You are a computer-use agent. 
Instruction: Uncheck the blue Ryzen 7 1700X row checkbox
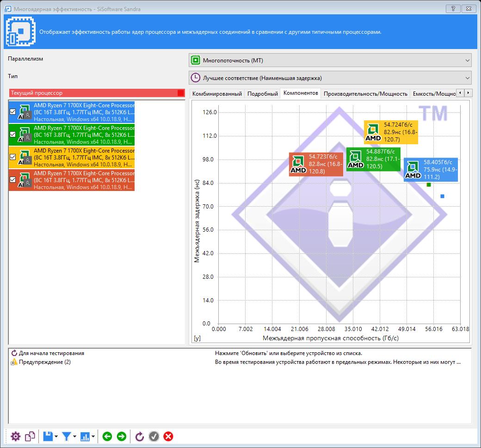coord(12,111)
